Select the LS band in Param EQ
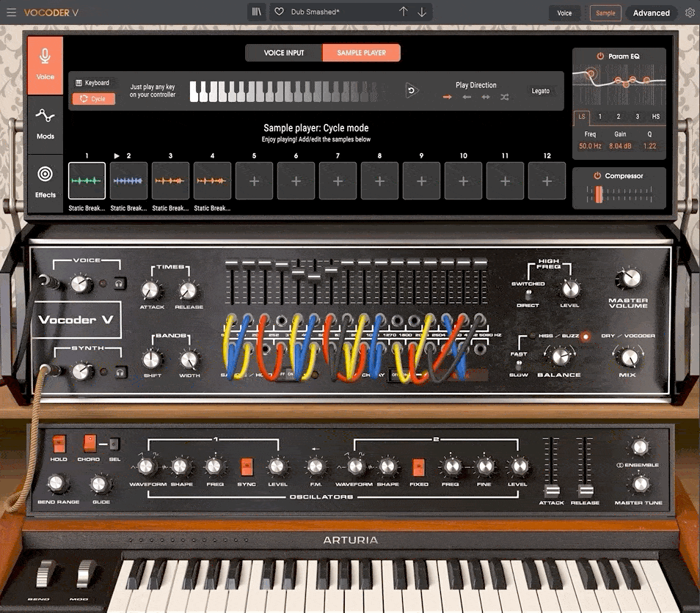Viewport: 700px width, 613px height. pyautogui.click(x=582, y=117)
